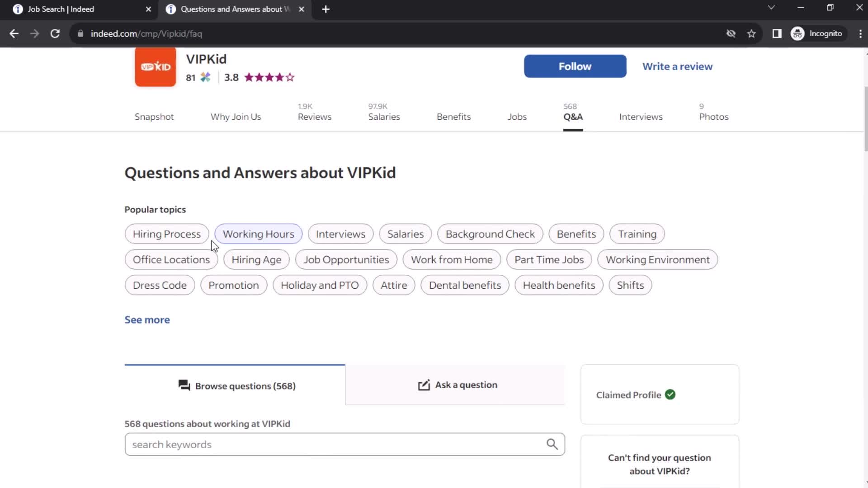
Task: Select the Background Check topic chip
Action: 490,234
